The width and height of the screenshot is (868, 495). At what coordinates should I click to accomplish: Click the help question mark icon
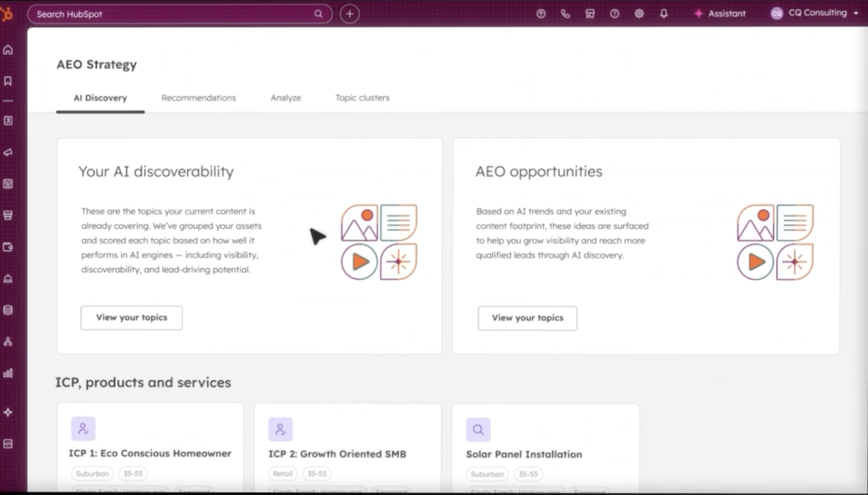614,14
